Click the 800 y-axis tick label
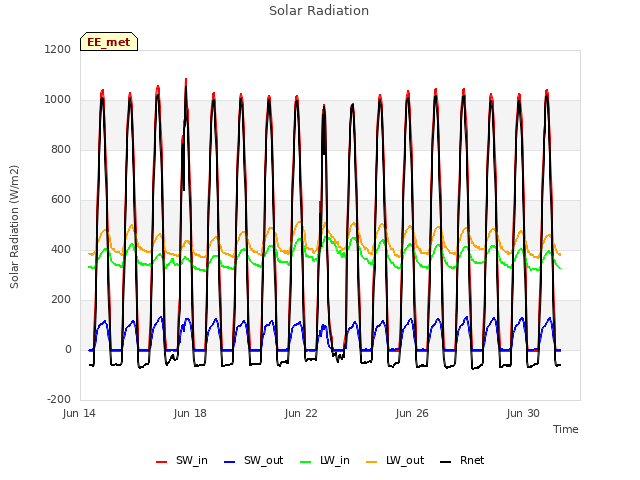 (x=61, y=149)
